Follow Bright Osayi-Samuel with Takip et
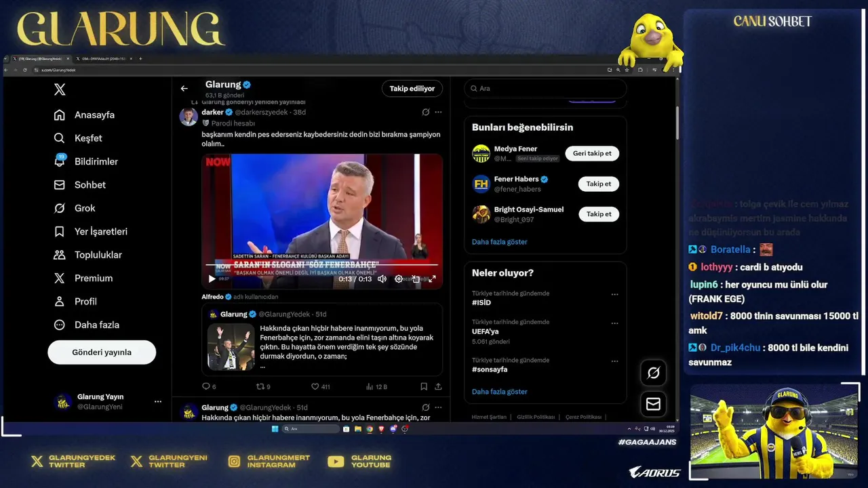868x488 pixels. pos(599,214)
